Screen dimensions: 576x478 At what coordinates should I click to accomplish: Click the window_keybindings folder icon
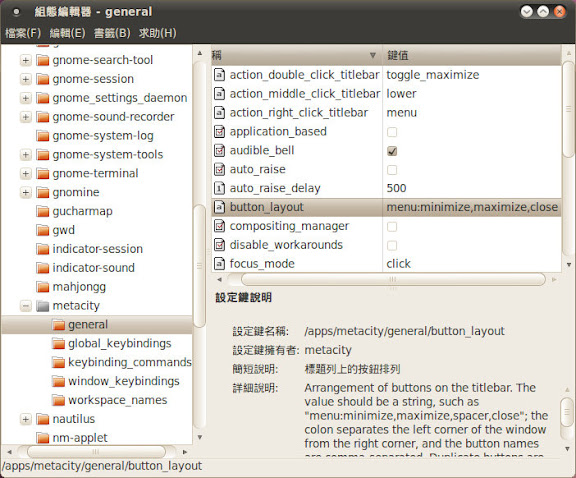click(x=58, y=381)
